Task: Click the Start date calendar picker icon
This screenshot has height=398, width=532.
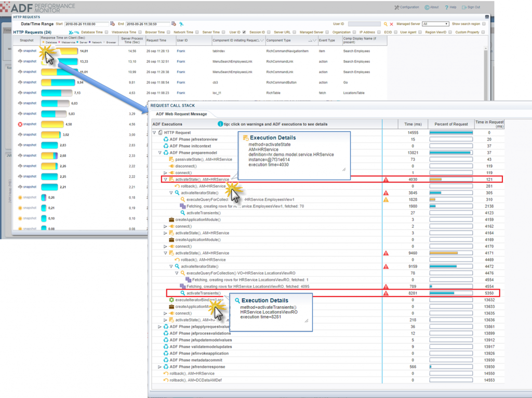Action: 113,24
